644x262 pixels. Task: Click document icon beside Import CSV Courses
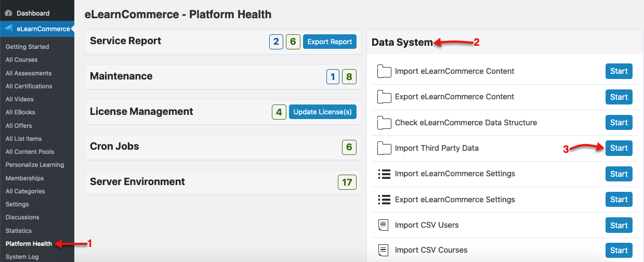coord(384,250)
